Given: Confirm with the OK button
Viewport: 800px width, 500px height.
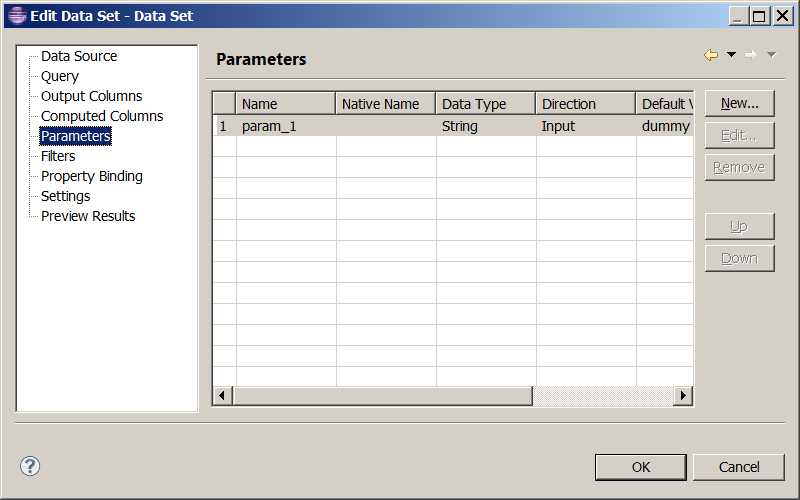Looking at the screenshot, I should 641,467.
